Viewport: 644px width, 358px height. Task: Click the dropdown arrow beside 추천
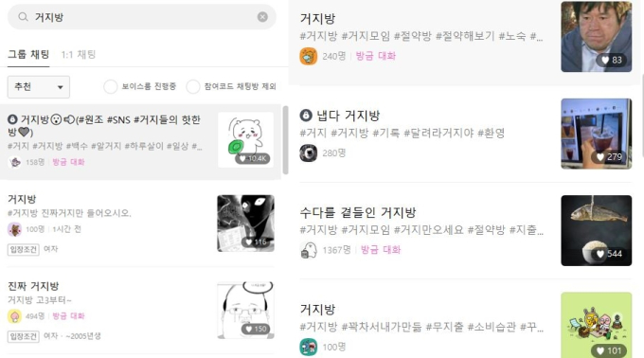pyautogui.click(x=61, y=87)
